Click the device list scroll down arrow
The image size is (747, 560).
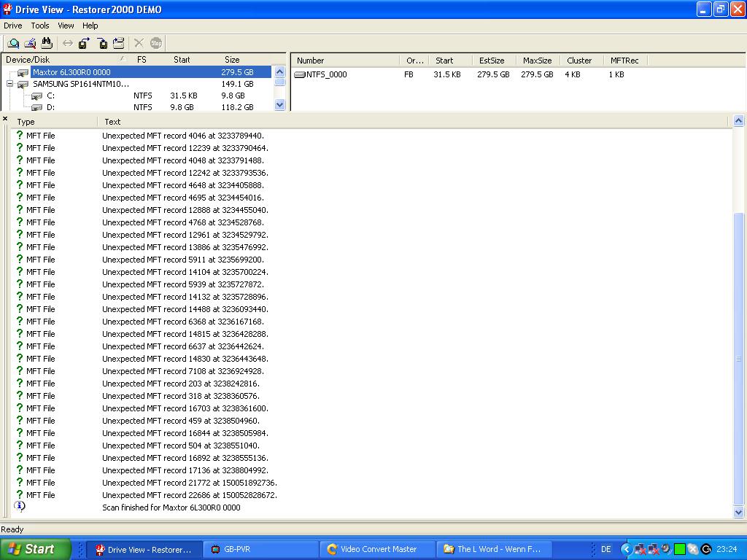(280, 105)
